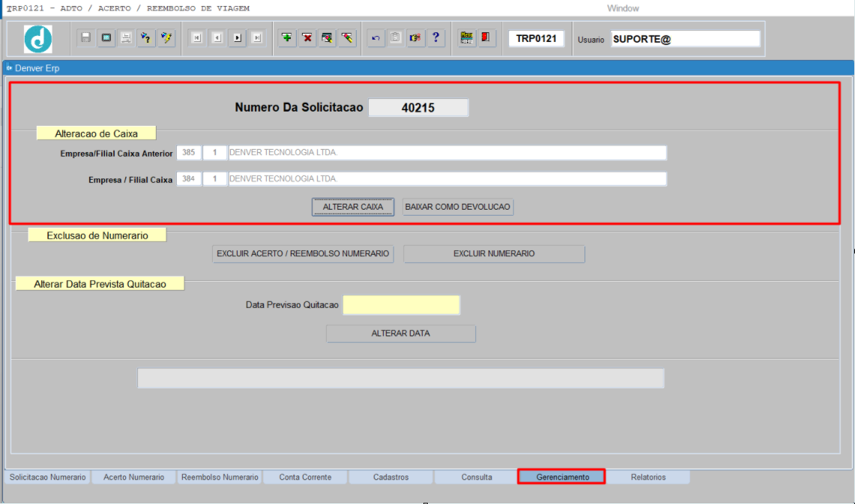Viewport: 855px width, 504px height.
Task: Open the blue question mark help icon
Action: tap(435, 37)
